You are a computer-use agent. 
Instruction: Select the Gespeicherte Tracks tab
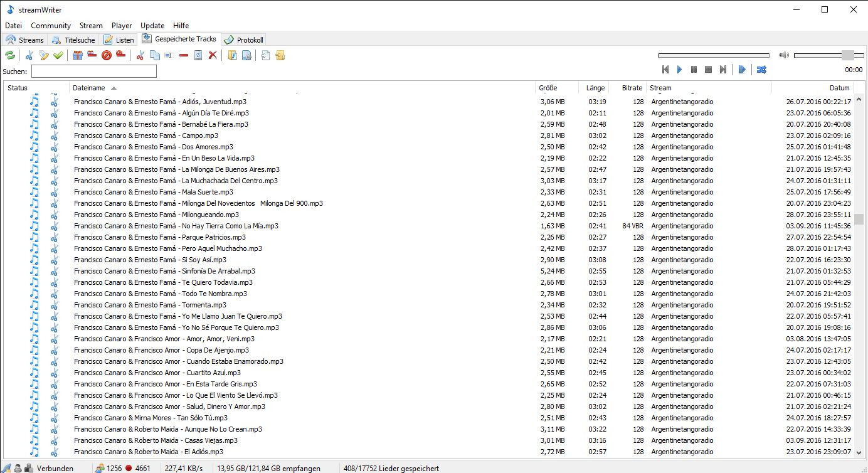pyautogui.click(x=179, y=39)
